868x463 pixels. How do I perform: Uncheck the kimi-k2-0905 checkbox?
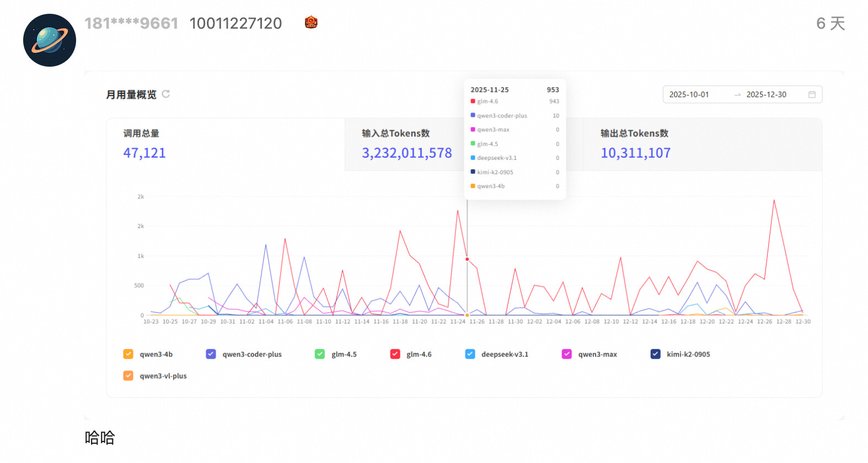point(655,354)
